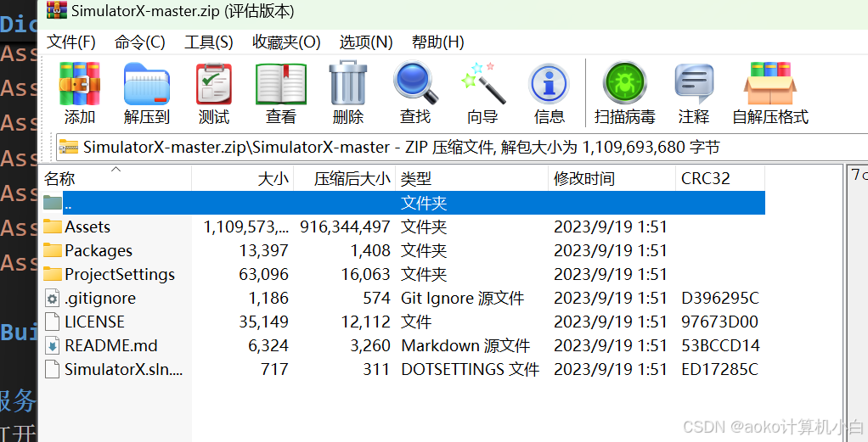Click the type 'DOTSETTINGS 文件'
This screenshot has height=442, width=868.
[x=470, y=370]
